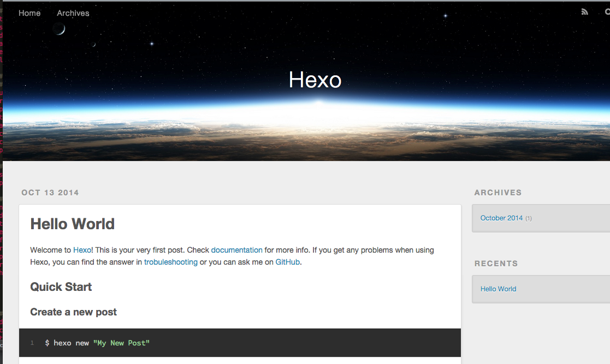
Task: Open the Home navigation link
Action: (29, 13)
